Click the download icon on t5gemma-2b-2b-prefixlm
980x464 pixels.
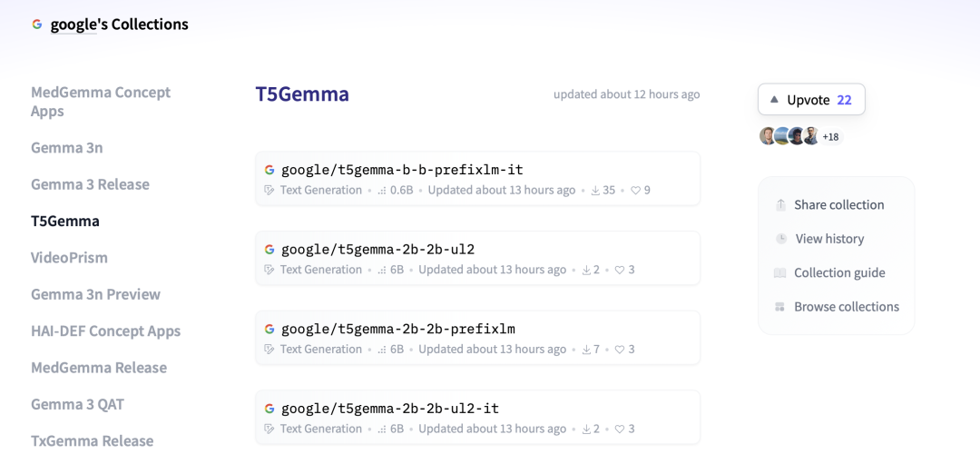click(586, 350)
